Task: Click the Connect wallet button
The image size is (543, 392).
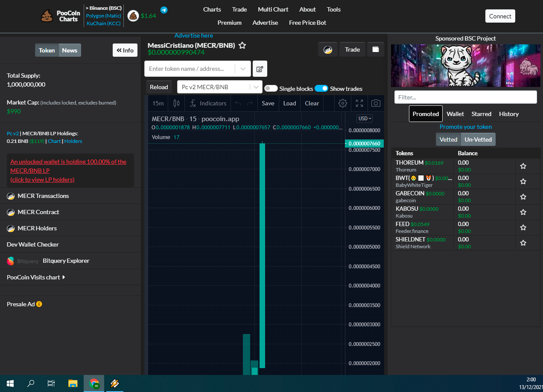Action: [x=500, y=16]
